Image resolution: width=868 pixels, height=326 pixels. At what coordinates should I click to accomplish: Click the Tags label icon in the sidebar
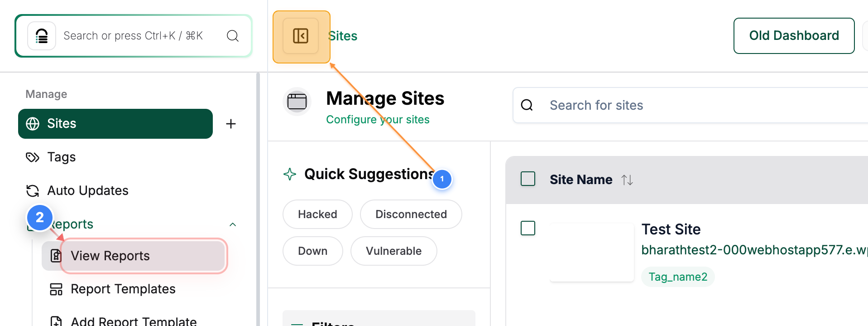(33, 157)
